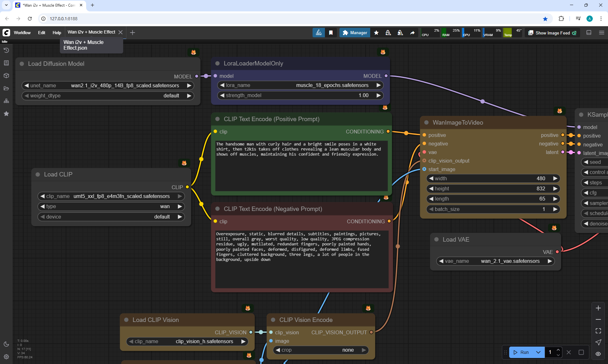Increase width value with right arrow
Image resolution: width=608 pixels, height=364 pixels.
(555, 178)
